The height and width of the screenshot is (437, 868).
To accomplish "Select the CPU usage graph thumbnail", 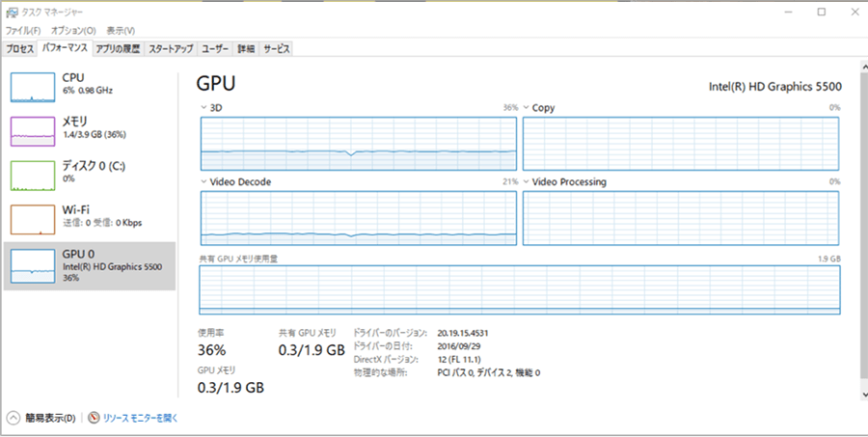I will point(34,87).
